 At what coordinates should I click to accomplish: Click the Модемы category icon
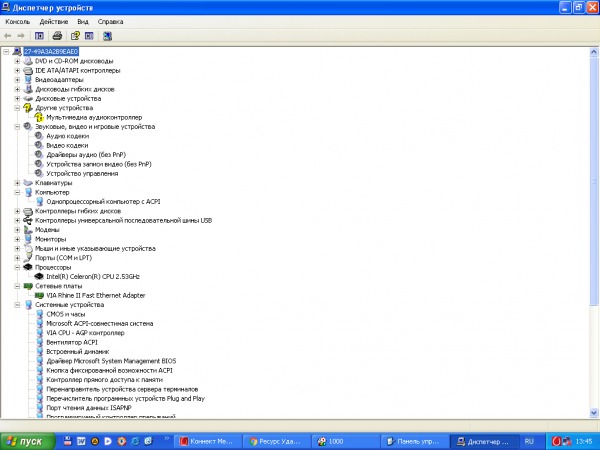tap(28, 230)
